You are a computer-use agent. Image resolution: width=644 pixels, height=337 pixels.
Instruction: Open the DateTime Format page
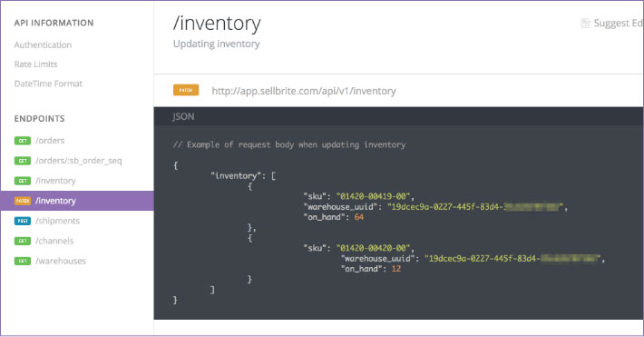tap(48, 84)
